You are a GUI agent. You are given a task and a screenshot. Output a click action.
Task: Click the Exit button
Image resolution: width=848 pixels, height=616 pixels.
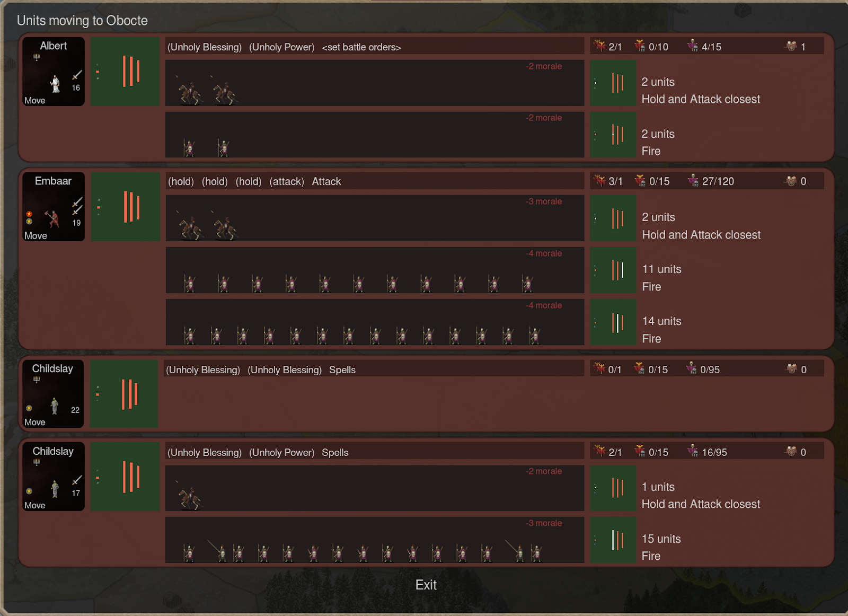point(426,585)
